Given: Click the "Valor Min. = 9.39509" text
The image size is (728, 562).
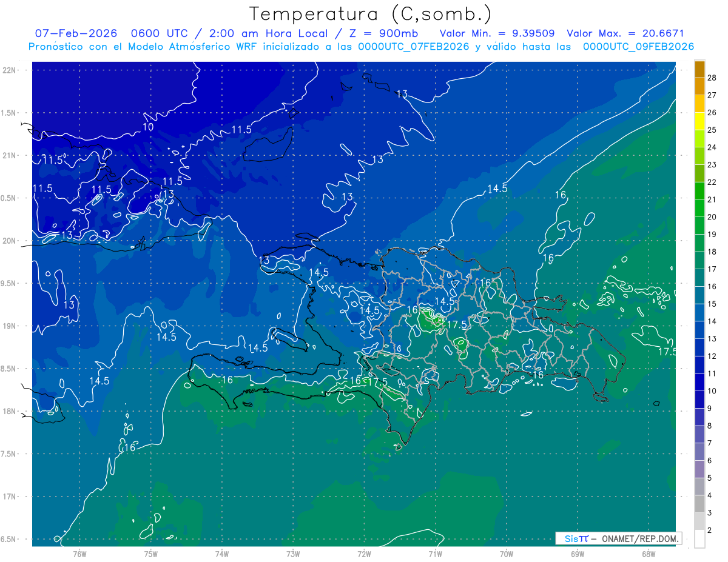Looking at the screenshot, I should click(498, 33).
